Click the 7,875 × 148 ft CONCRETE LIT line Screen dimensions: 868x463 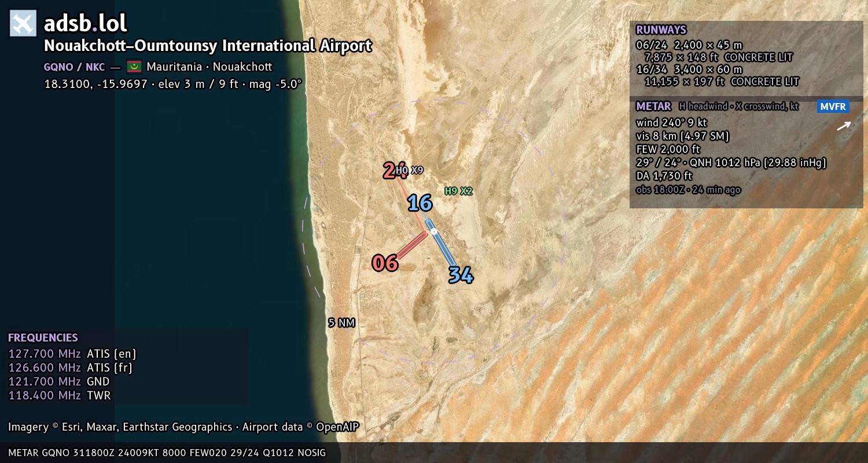coord(718,57)
